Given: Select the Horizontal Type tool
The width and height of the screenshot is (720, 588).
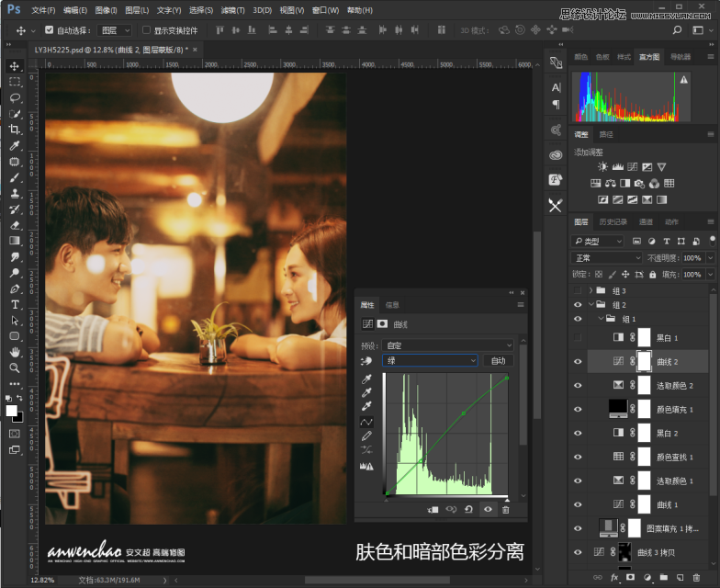Looking at the screenshot, I should (x=15, y=305).
